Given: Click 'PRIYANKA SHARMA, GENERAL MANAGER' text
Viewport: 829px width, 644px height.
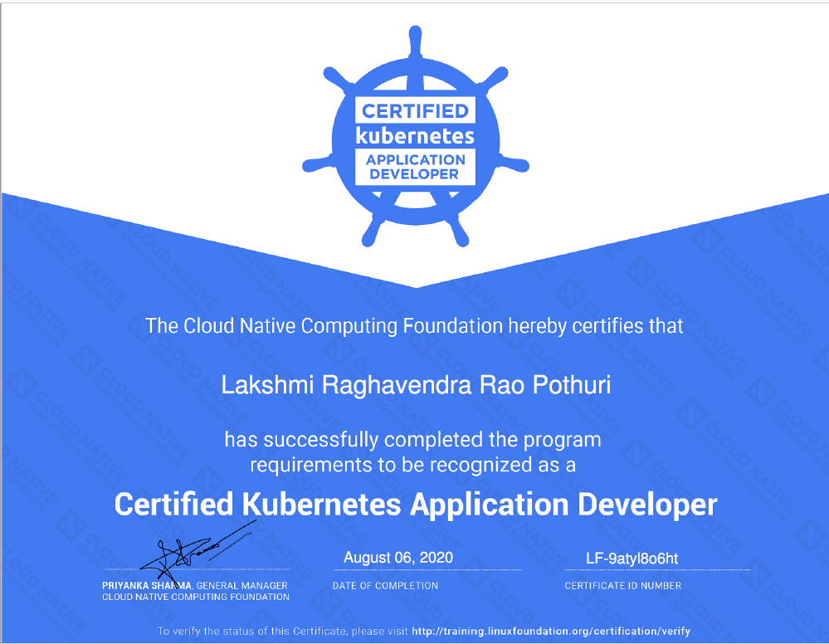Looking at the screenshot, I should [x=194, y=585].
